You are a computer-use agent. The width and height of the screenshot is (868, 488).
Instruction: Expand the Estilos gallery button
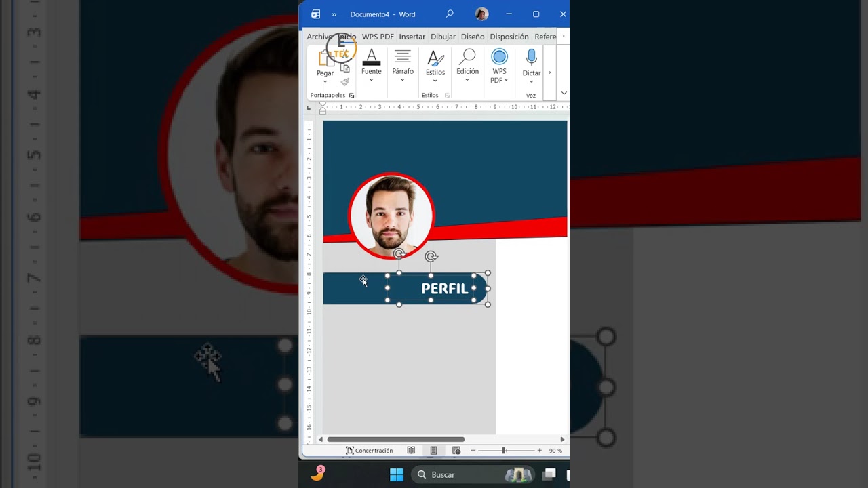435,66
